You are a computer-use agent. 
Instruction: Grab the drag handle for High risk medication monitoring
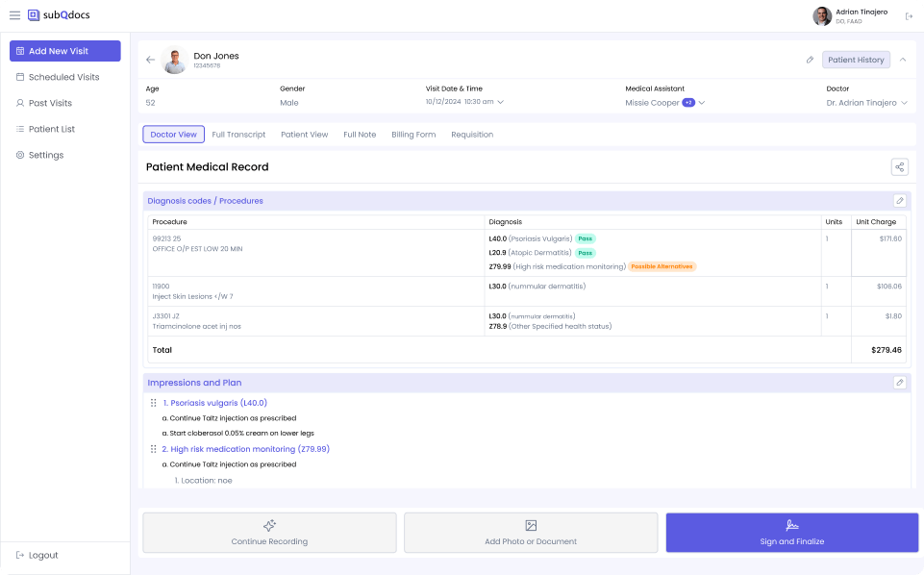pyautogui.click(x=154, y=449)
